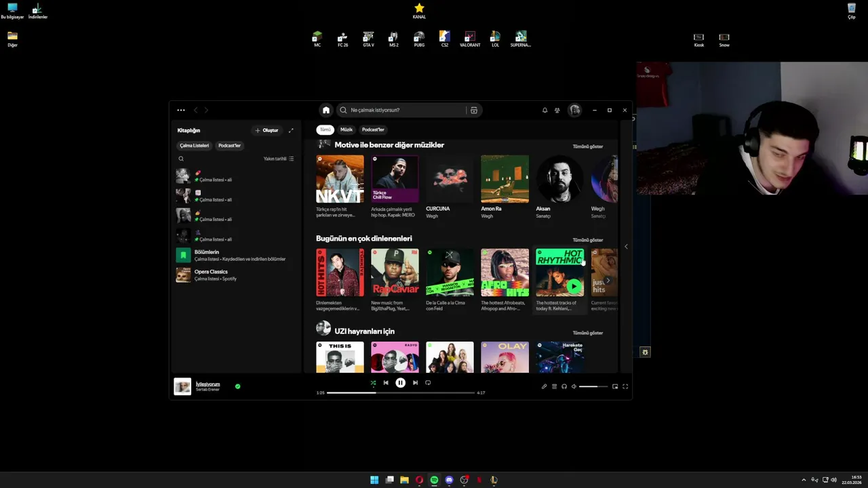Show hidden tray icons chevron
Viewport: 868px width, 488px height.
pyautogui.click(x=804, y=480)
